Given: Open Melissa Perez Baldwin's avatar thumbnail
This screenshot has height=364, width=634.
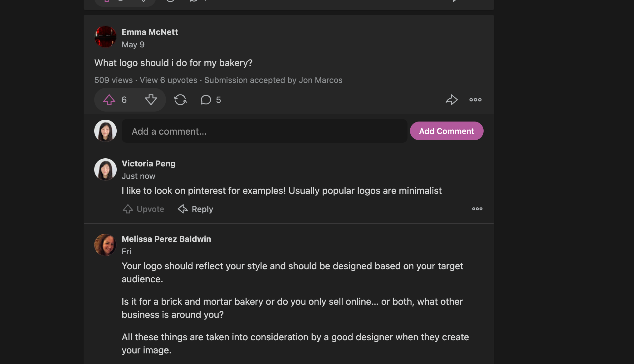Looking at the screenshot, I should click(x=105, y=245).
